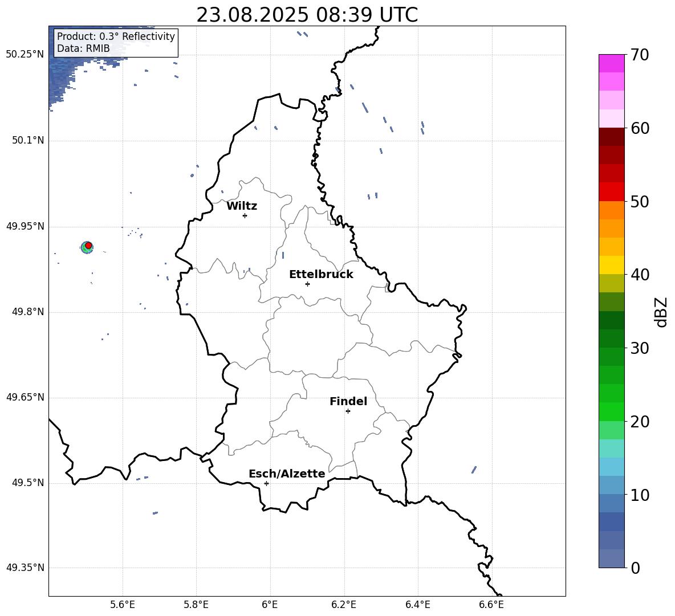
Task: Click the 10 dBZ colorbar tick label
Action: tap(639, 495)
